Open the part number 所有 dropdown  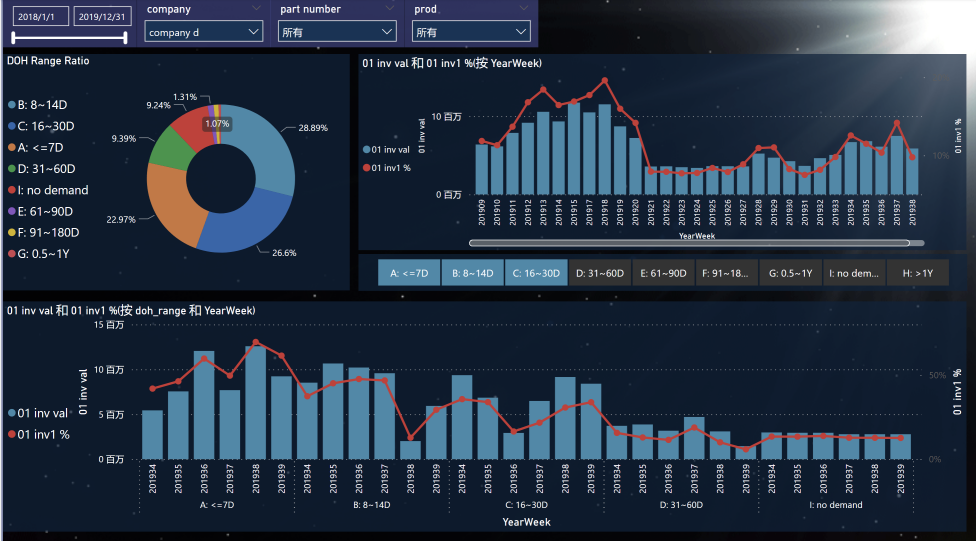(337, 32)
